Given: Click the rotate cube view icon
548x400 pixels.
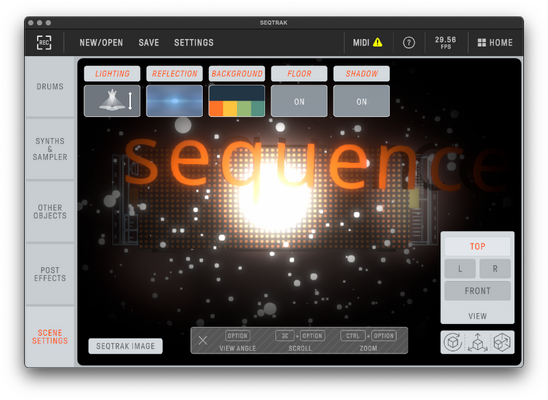Looking at the screenshot, I should 453,342.
